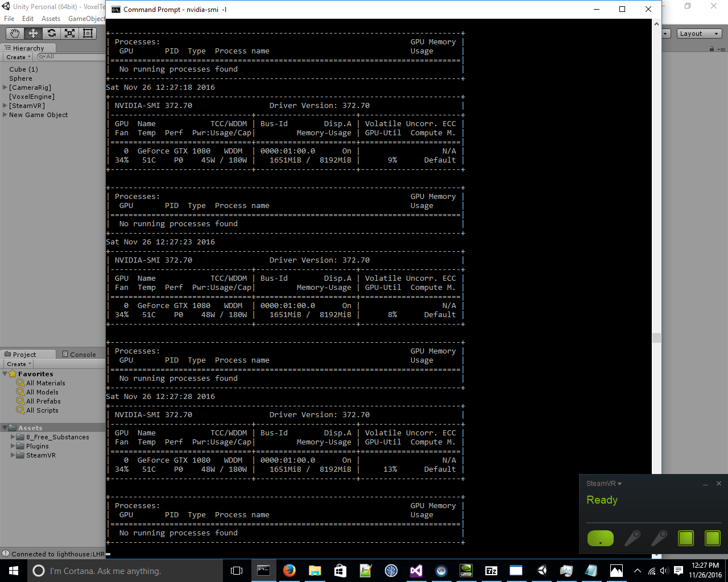
Task: Select All Materials in Favorites
Action: (x=45, y=383)
